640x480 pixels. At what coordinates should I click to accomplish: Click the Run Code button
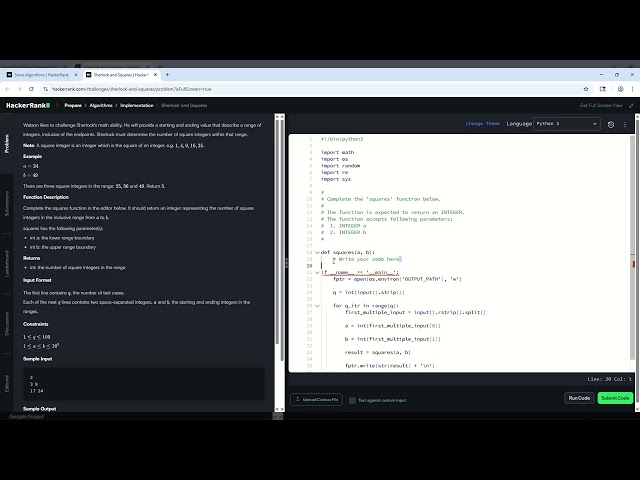[579, 398]
